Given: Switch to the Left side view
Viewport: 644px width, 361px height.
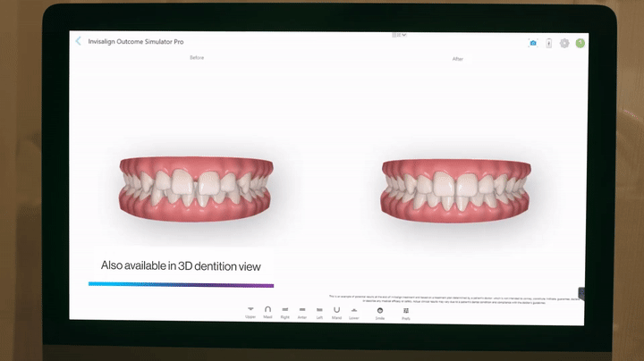Looking at the screenshot, I should click(319, 310).
